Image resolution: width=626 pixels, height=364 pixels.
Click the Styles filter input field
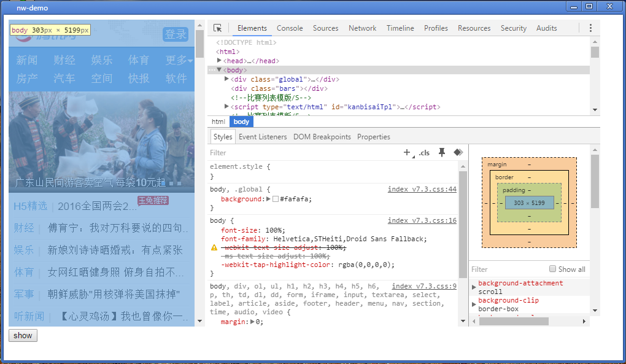tap(301, 153)
